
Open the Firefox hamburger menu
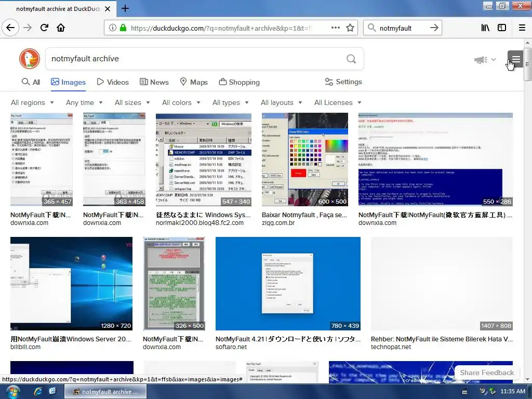(x=522, y=28)
